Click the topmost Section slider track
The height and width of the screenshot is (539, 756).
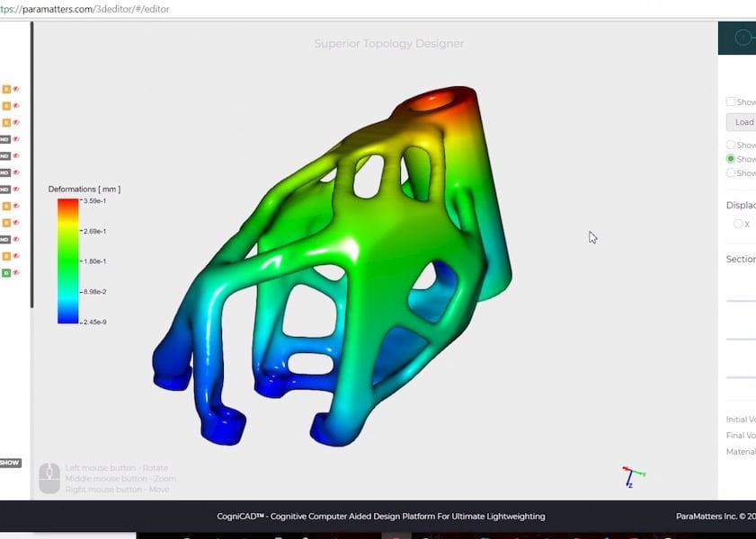[x=741, y=300]
